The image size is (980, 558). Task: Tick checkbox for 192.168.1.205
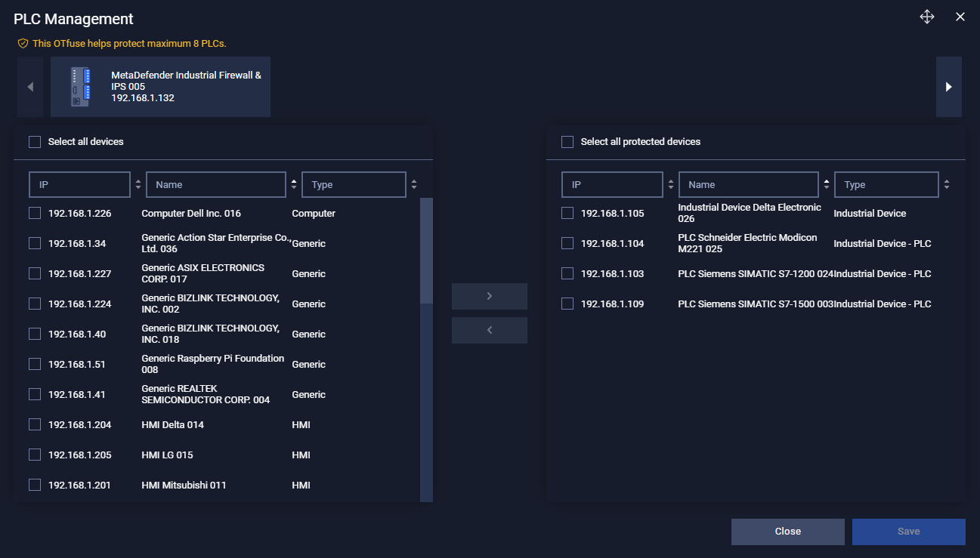(35, 455)
